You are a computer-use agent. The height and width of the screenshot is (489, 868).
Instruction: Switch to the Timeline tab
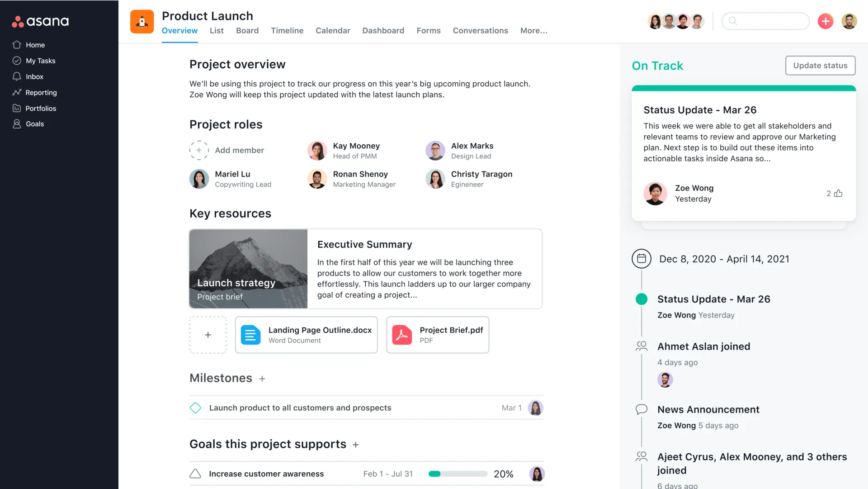coord(288,31)
